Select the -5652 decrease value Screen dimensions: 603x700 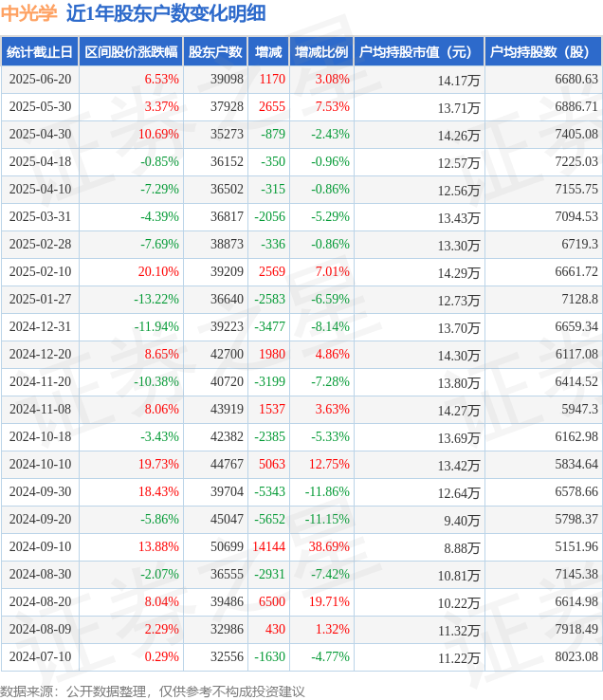pos(268,519)
